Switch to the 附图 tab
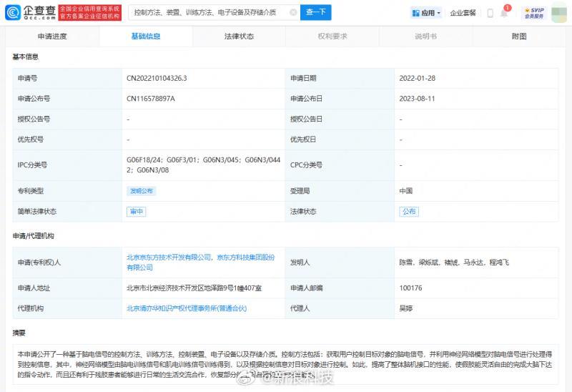 click(x=519, y=36)
